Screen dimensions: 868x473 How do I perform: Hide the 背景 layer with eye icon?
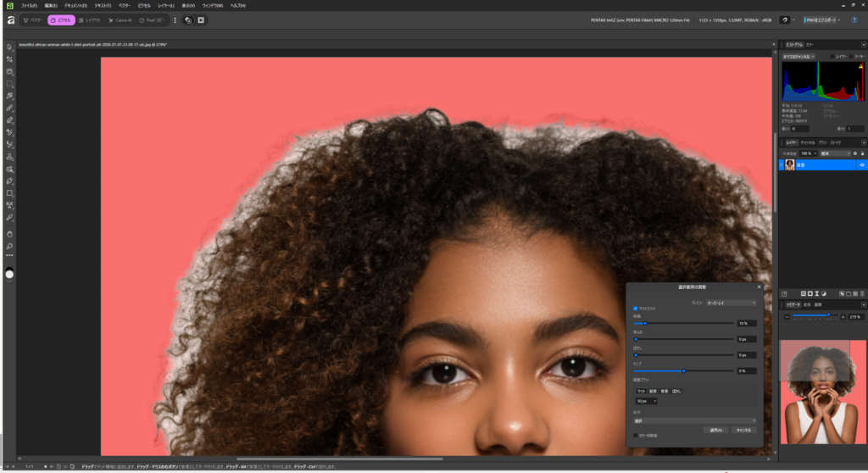coord(861,164)
